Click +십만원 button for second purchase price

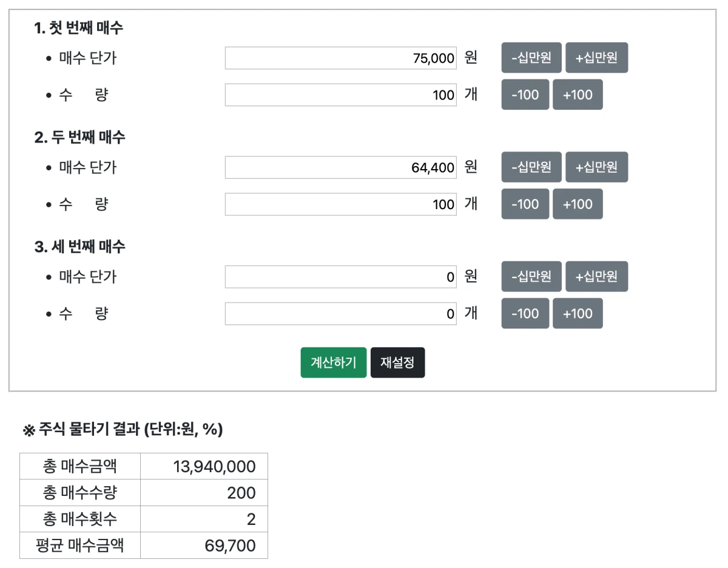click(x=596, y=167)
